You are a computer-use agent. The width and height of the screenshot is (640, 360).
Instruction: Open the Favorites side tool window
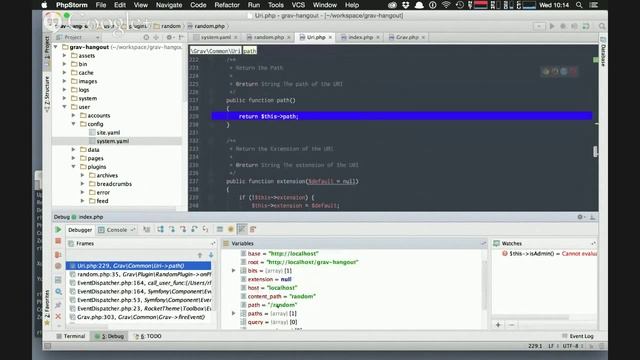click(47, 309)
